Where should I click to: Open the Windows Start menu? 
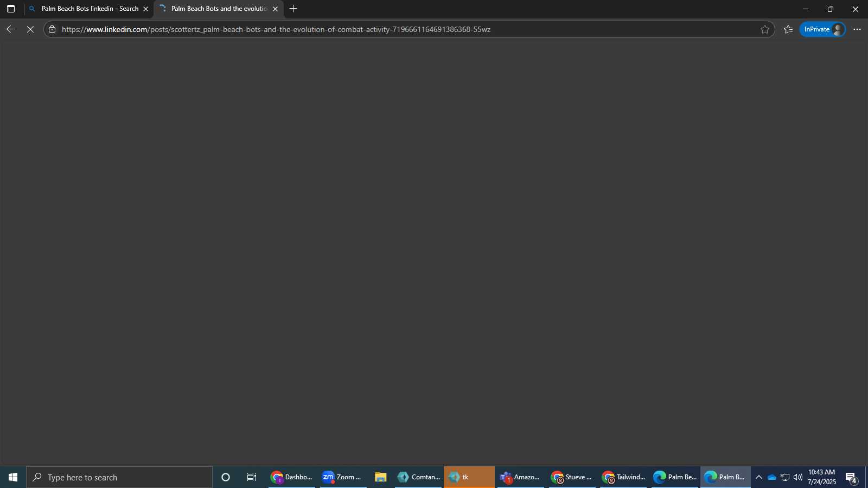click(13, 477)
